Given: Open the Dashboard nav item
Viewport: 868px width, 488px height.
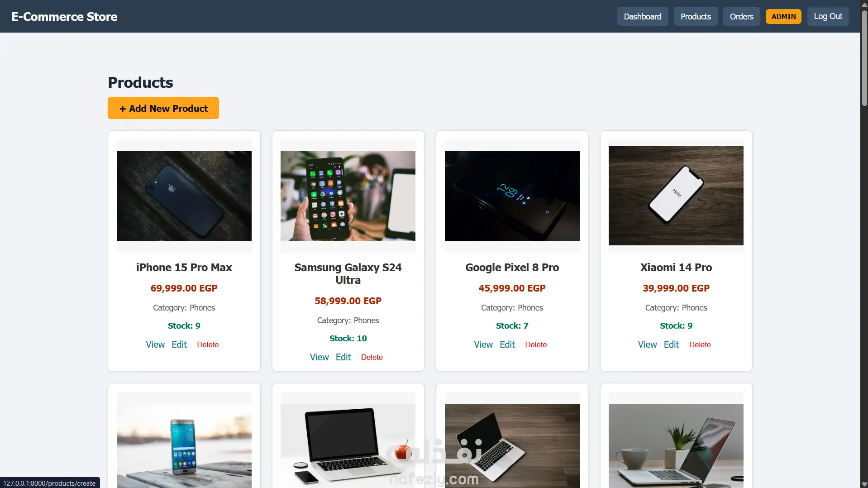Looking at the screenshot, I should point(642,17).
